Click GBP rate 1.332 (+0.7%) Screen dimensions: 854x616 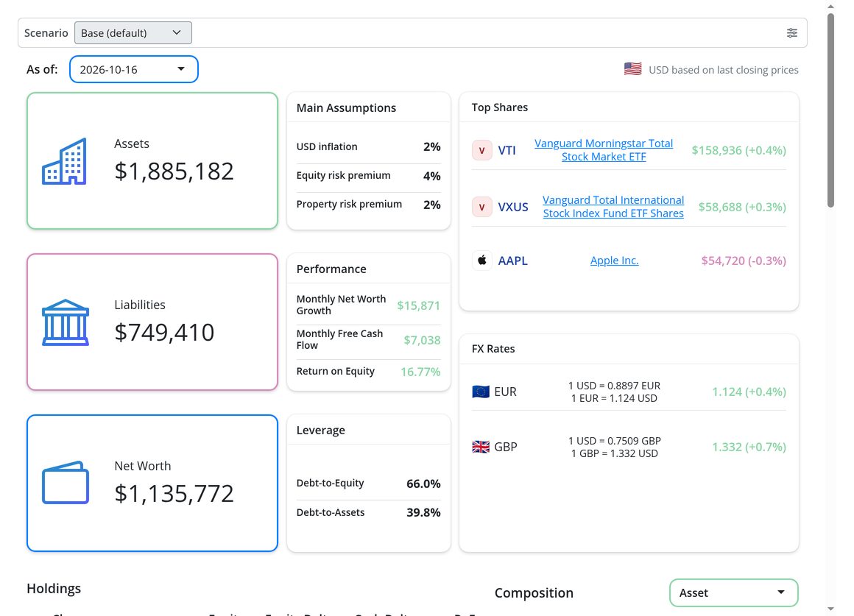[x=749, y=447]
